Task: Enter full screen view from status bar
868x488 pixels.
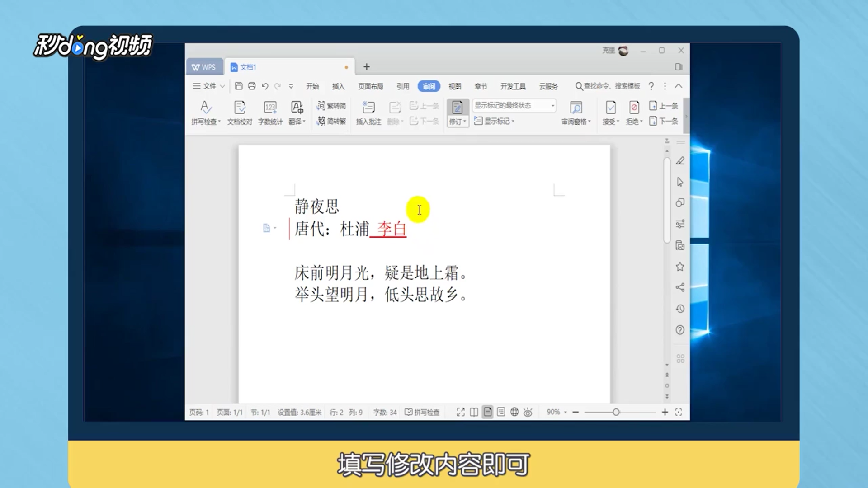Action: [461, 412]
